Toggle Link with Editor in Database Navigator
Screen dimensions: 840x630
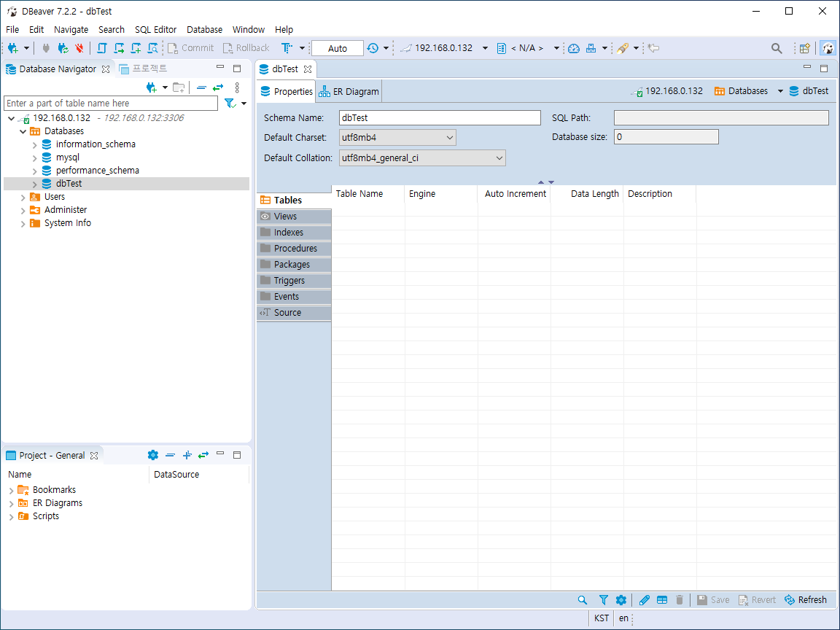coord(218,87)
